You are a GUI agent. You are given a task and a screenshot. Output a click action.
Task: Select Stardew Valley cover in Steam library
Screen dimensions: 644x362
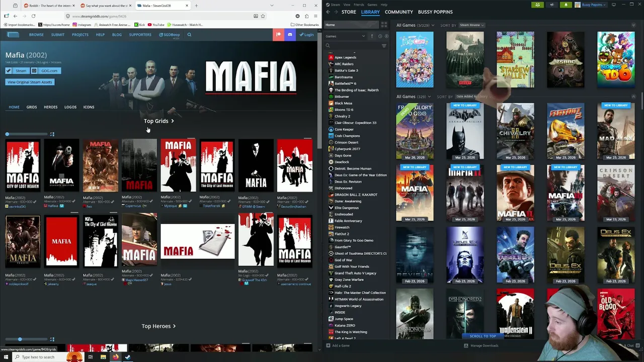[515, 59]
